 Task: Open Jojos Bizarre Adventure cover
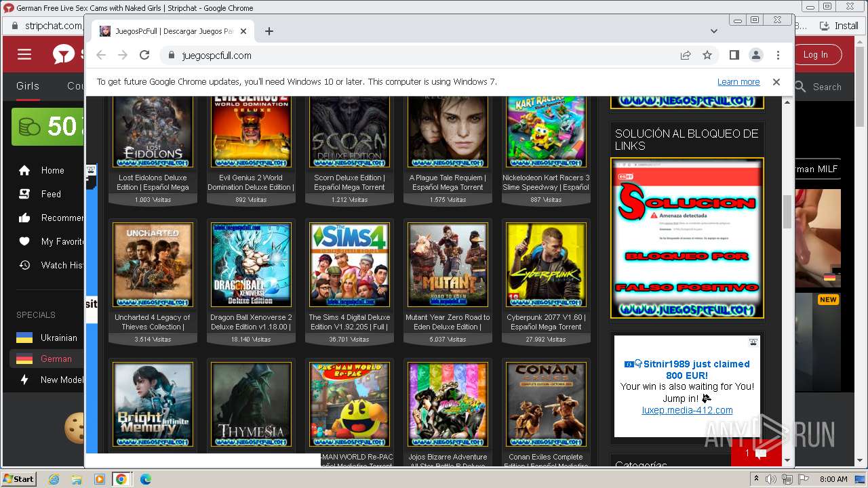pyautogui.click(x=448, y=405)
